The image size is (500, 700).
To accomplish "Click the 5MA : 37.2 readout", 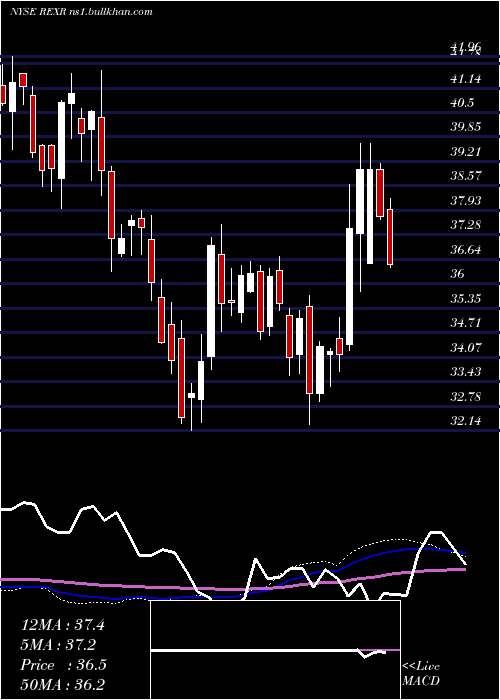I will [x=58, y=645].
